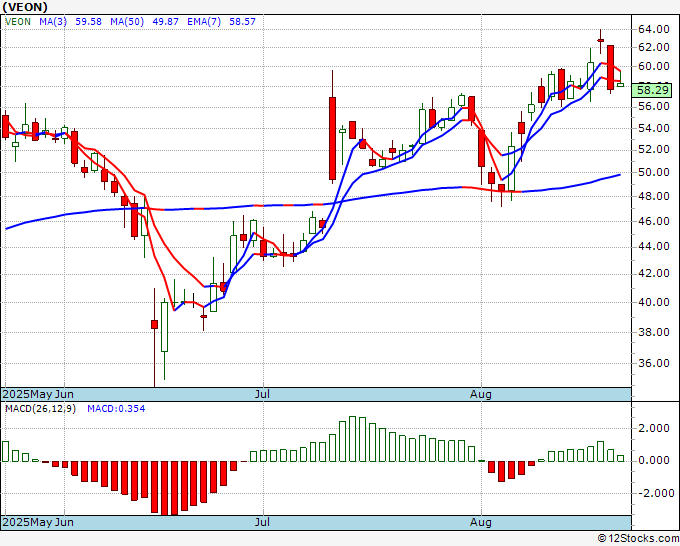Viewport: 680px width, 546px height.
Task: Click the 50.00 price axis label
Action: tap(654, 172)
